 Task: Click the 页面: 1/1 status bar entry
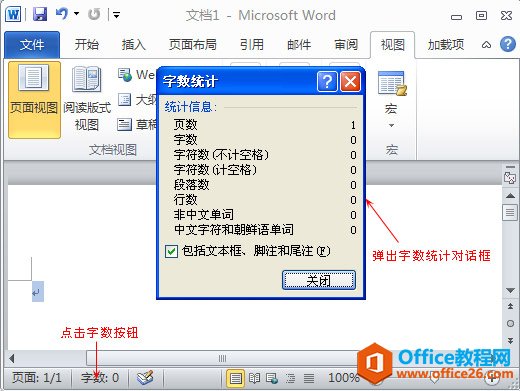37,378
